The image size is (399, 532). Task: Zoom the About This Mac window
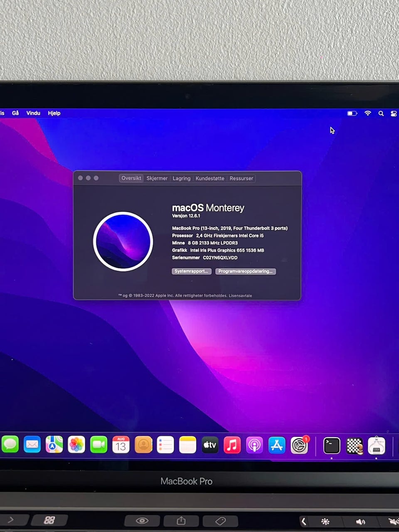96,178
